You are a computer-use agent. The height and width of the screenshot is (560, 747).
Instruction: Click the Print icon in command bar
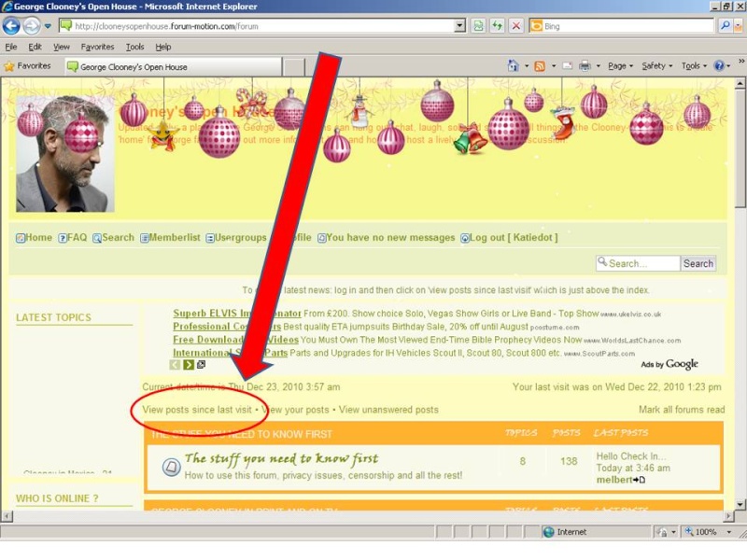click(585, 66)
